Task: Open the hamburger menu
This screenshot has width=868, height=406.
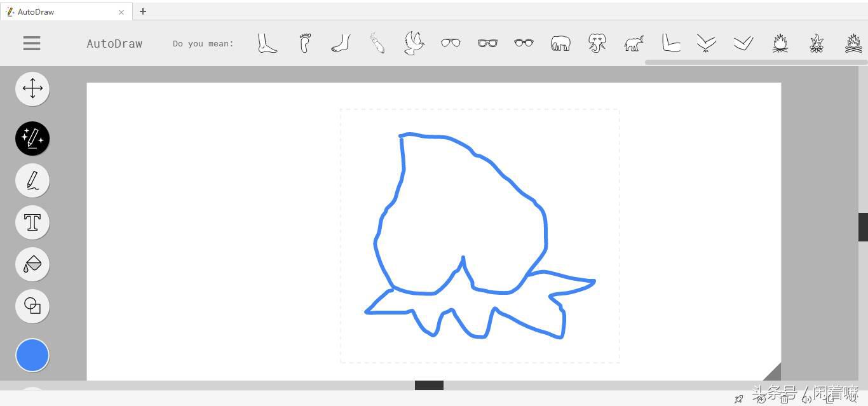Action: pyautogui.click(x=32, y=43)
